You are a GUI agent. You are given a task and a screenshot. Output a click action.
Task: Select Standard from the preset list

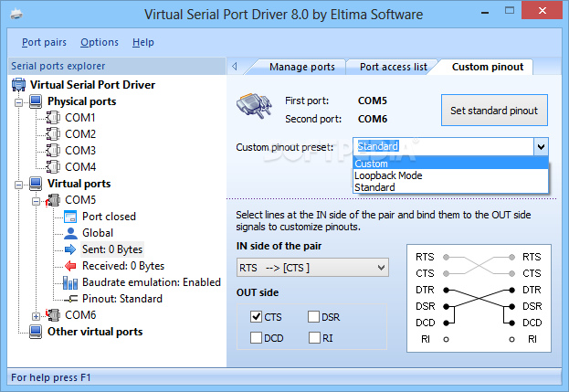pyautogui.click(x=450, y=187)
